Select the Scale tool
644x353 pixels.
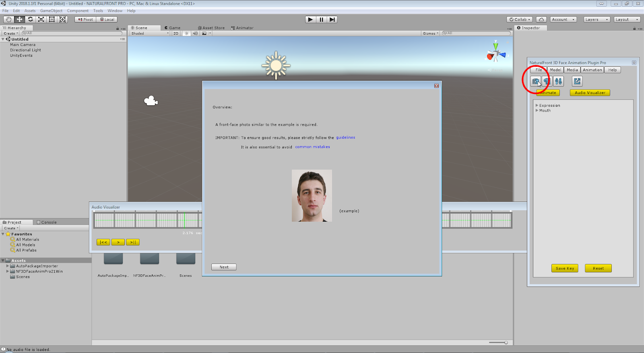coord(41,19)
